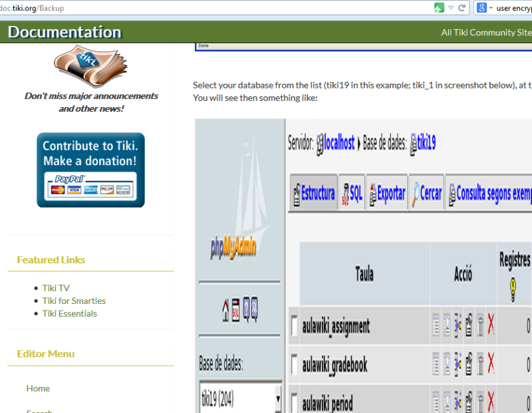
Task: Click the phpMyAdmin home house icon
Action: click(225, 310)
